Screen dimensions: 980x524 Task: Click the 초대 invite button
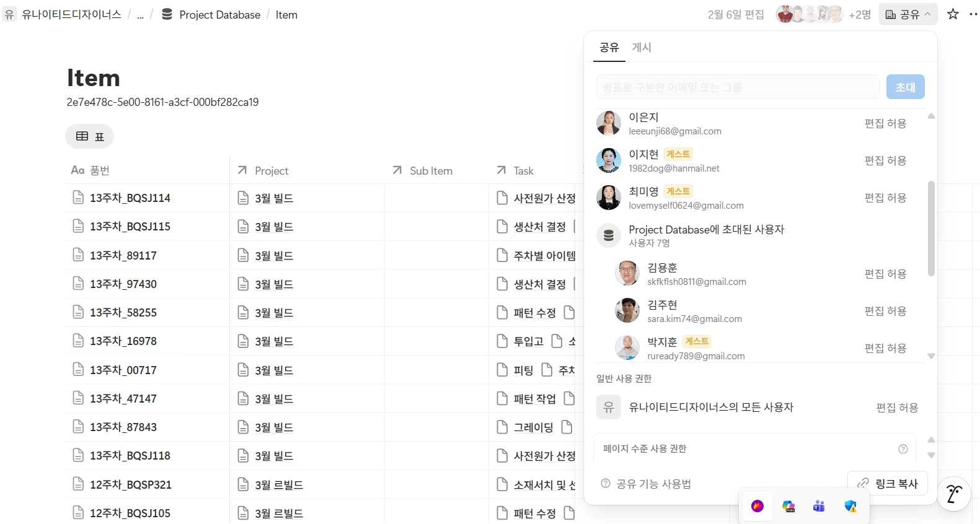click(x=905, y=87)
